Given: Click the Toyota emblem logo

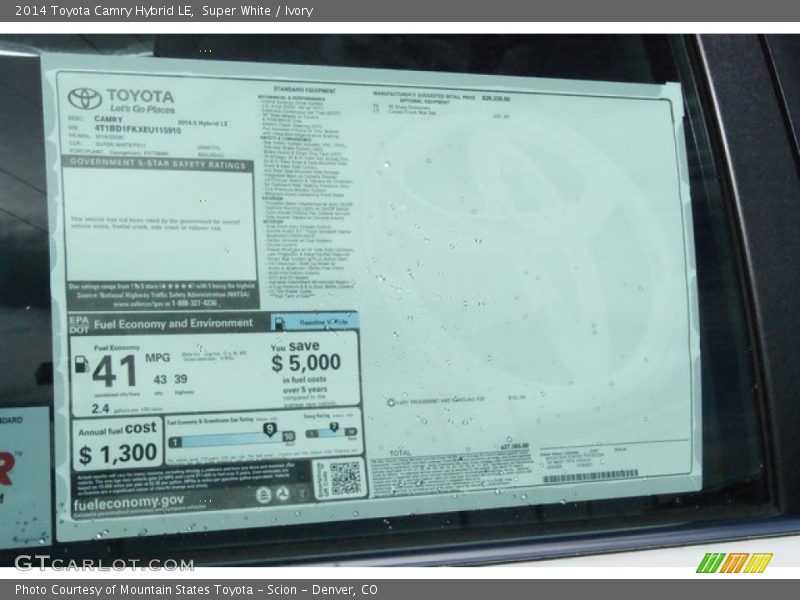Looking at the screenshot, I should click(x=83, y=98).
